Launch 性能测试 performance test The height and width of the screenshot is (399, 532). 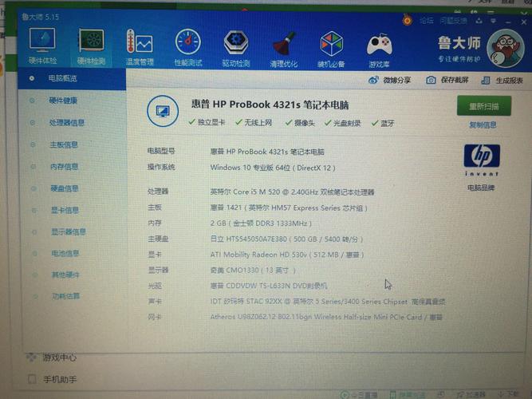tap(188, 48)
